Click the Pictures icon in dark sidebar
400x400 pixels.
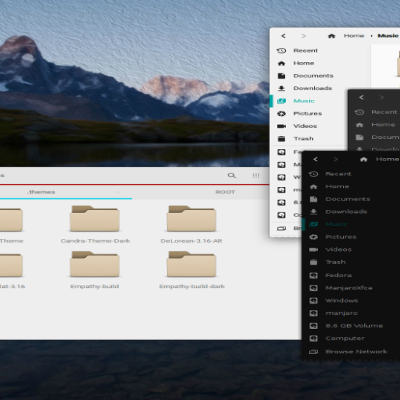pyautogui.click(x=313, y=237)
